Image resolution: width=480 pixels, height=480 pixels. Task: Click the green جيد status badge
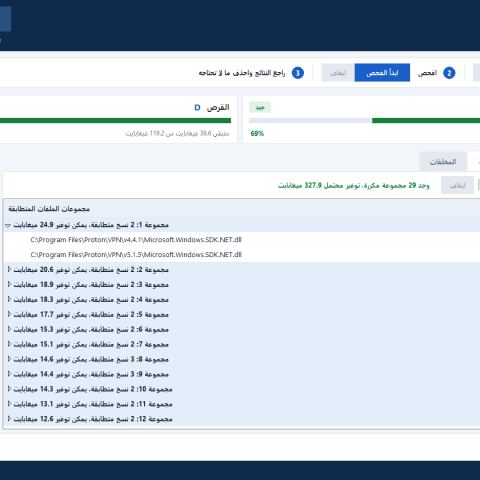point(260,107)
